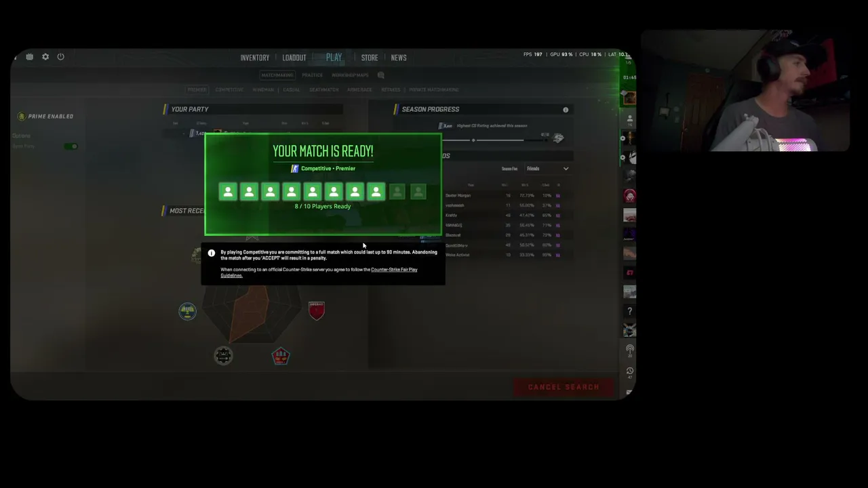Click the Prime Enabled badge icon

(22, 117)
